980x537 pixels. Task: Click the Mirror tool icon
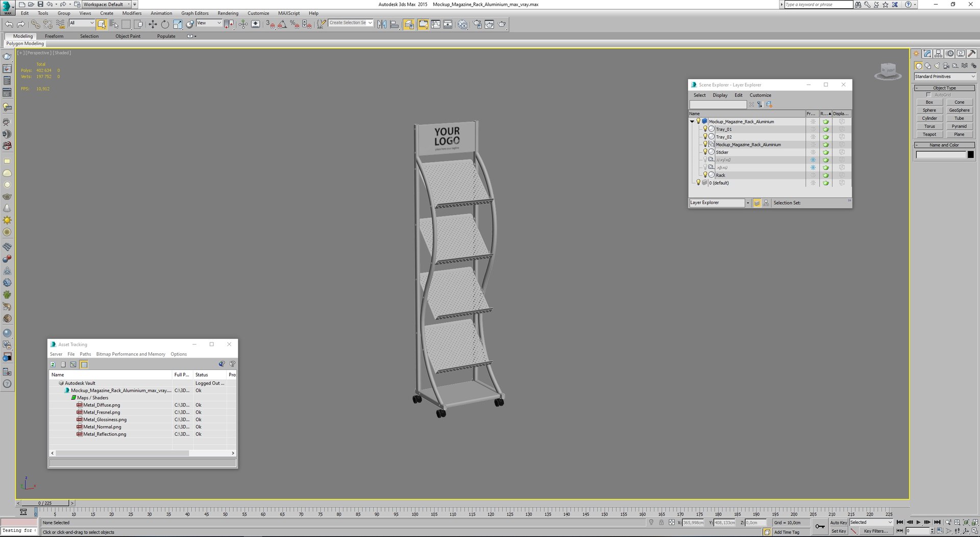tap(382, 24)
